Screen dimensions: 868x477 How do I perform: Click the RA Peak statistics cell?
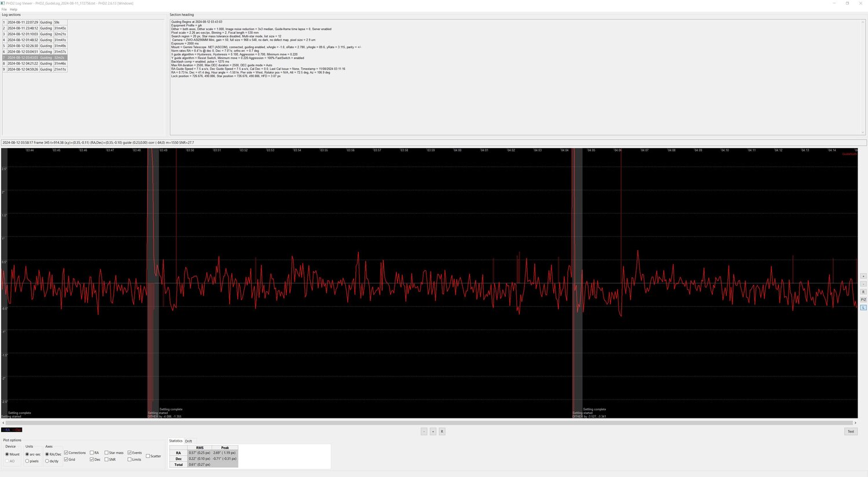(x=225, y=453)
